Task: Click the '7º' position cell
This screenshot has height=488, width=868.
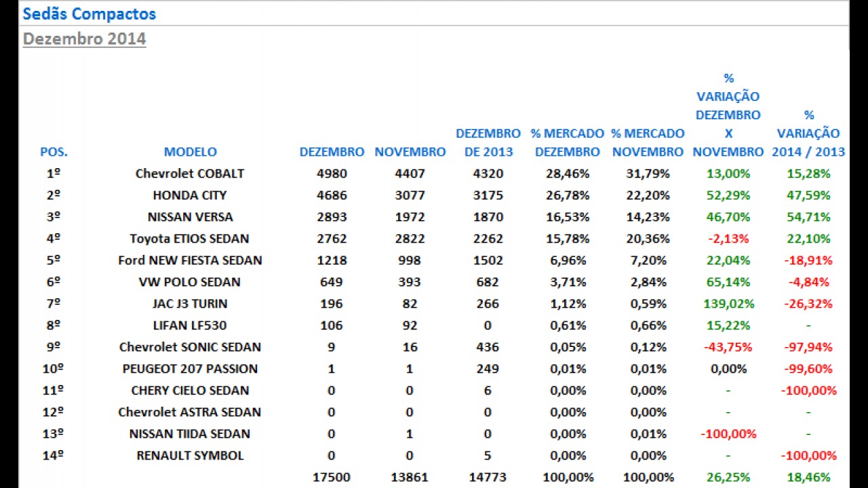Action: click(x=54, y=304)
